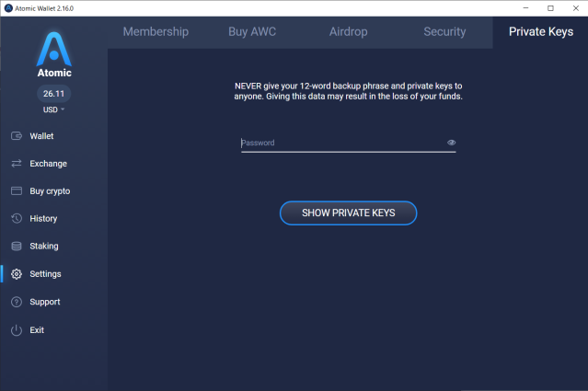Maximize the Atomic Wallet window

coord(550,8)
